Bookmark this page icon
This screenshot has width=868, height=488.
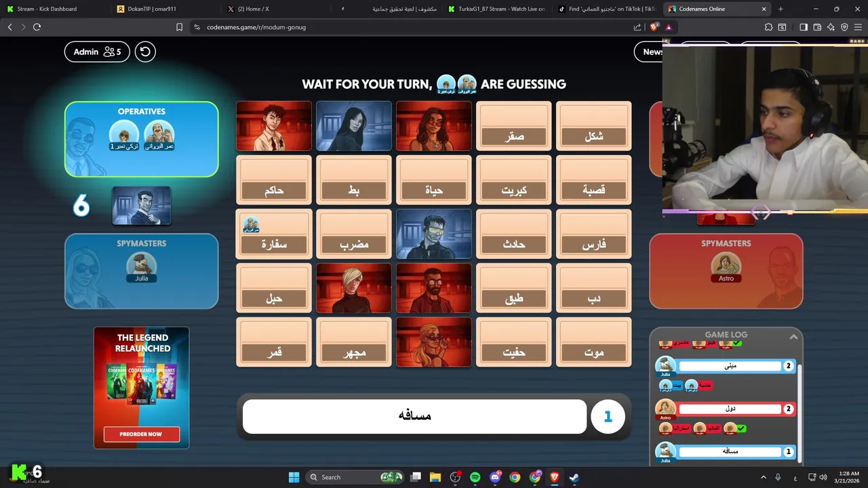click(179, 27)
